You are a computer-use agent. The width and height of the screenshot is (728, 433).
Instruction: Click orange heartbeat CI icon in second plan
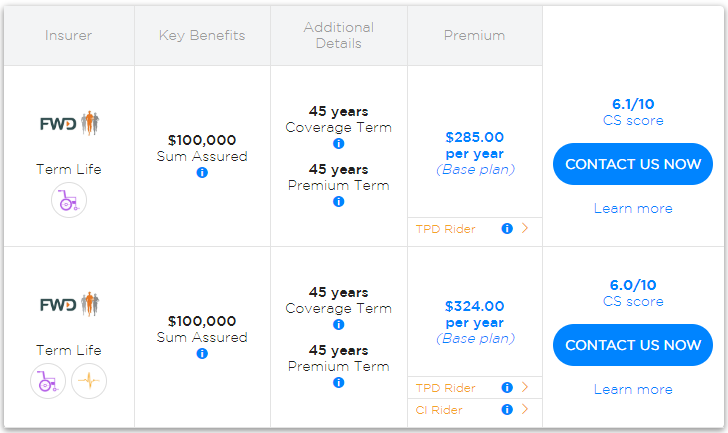click(x=89, y=381)
